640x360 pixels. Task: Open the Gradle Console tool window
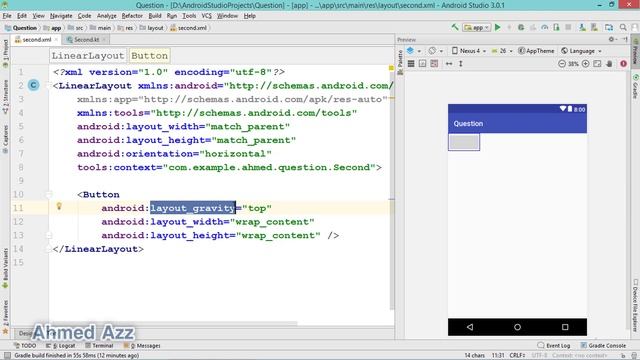click(x=603, y=345)
